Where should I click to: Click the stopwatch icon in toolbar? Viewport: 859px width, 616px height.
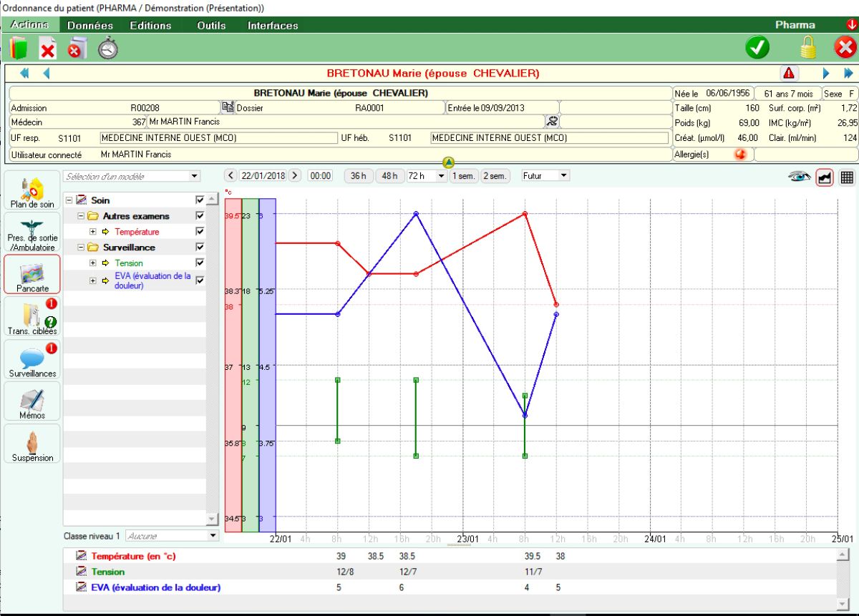click(107, 48)
